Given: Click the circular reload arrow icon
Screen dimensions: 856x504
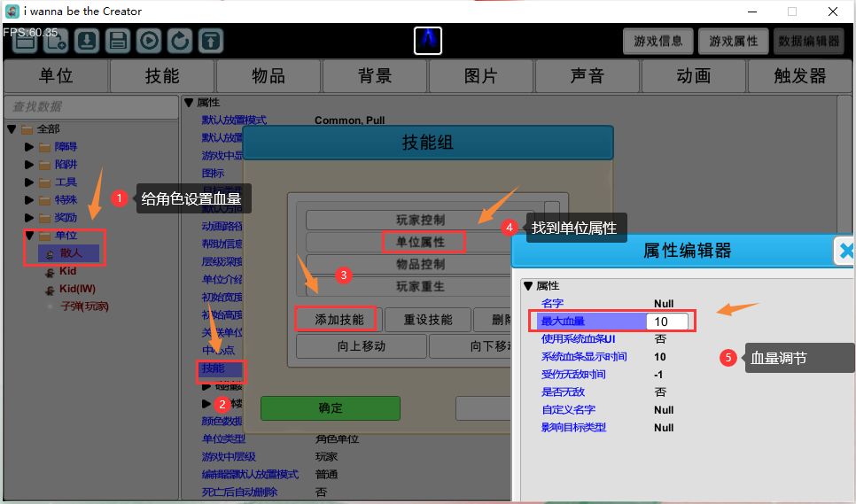Looking at the screenshot, I should [x=180, y=41].
